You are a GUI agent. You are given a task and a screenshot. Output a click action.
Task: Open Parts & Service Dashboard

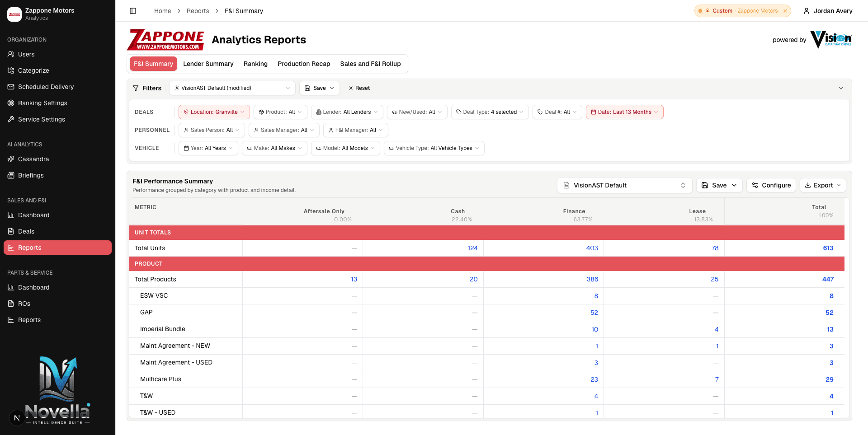[57, 287]
